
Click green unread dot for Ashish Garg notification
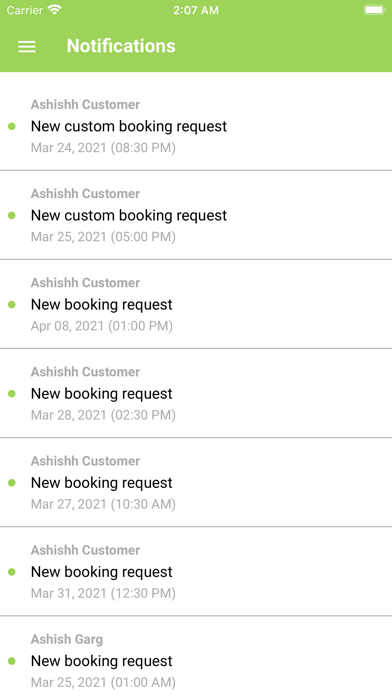click(12, 661)
